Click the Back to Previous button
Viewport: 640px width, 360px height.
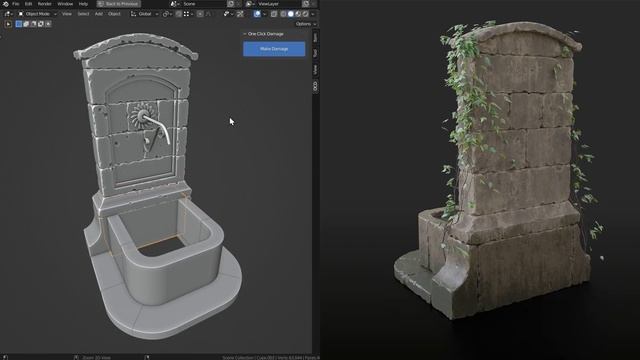[119, 4]
